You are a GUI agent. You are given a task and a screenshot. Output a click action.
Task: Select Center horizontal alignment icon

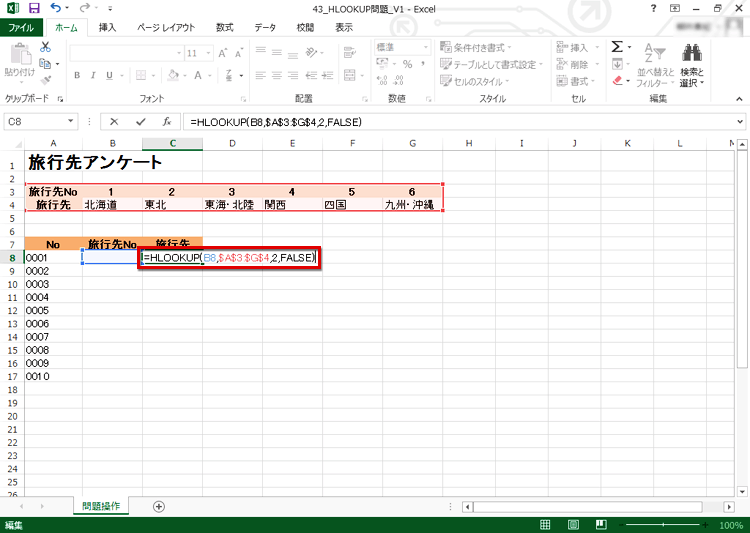click(277, 75)
